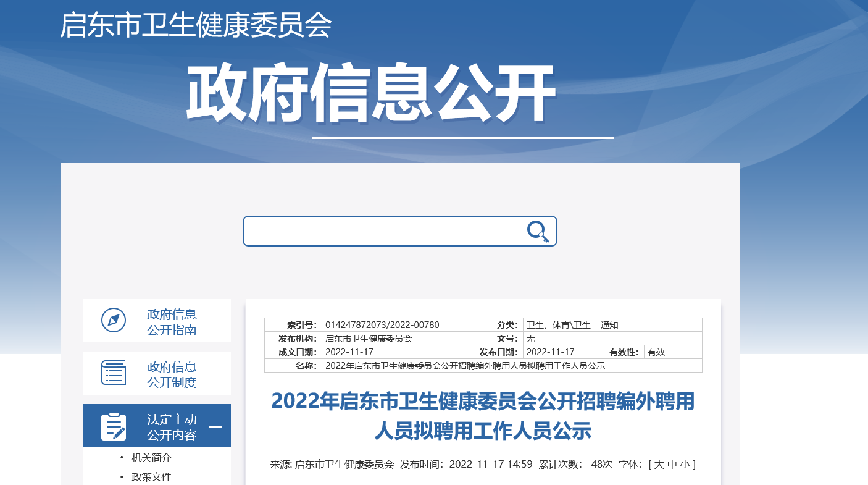Click the index number 014247872073/2022-00780
The height and width of the screenshot is (485, 868).
(382, 325)
